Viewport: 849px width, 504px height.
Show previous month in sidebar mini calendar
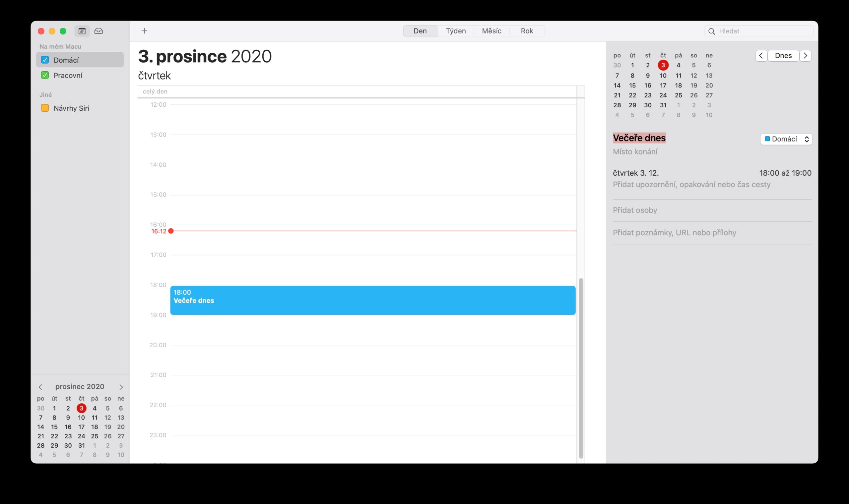40,387
